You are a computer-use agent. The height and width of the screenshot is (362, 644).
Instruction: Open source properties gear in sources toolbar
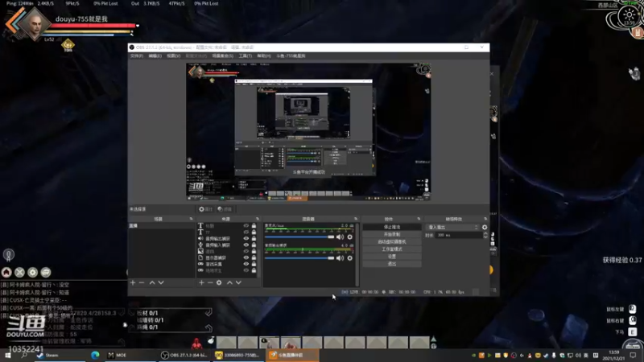pos(219,282)
